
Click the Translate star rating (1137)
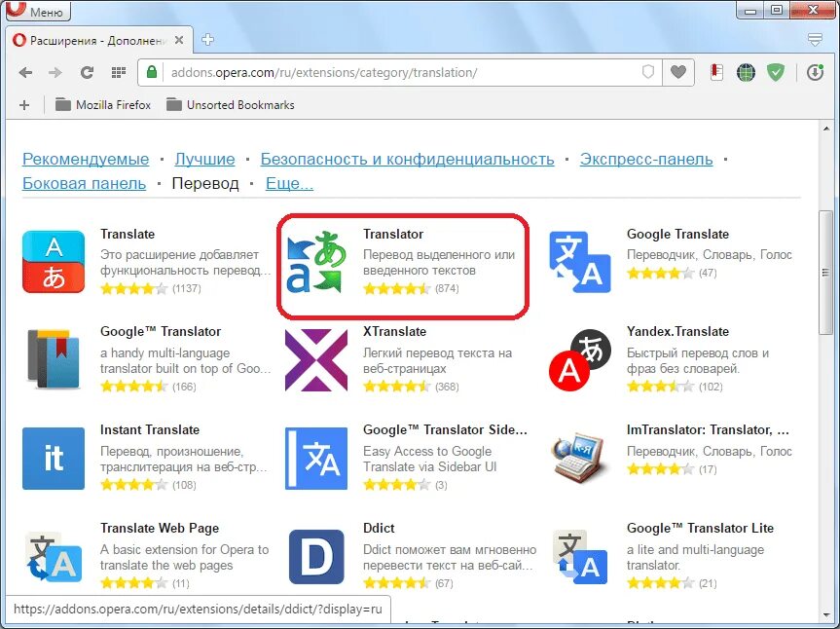point(134,289)
